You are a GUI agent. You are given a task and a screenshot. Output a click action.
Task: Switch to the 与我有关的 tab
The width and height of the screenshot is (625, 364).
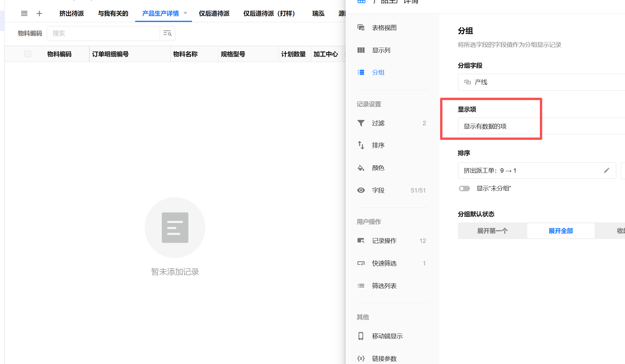[113, 13]
